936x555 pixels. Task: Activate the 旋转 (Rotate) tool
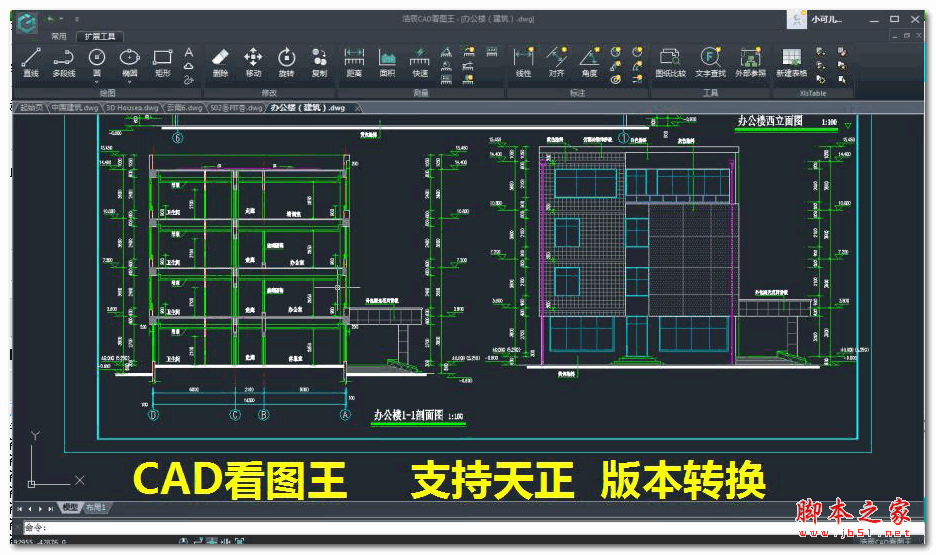pyautogui.click(x=287, y=63)
